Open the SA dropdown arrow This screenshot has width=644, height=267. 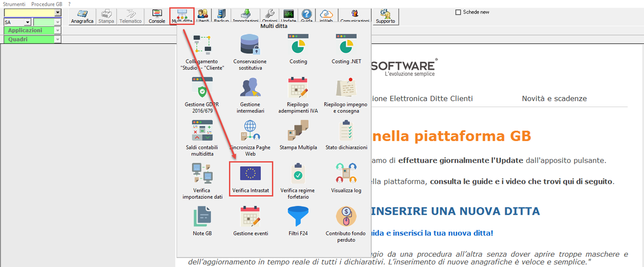[28, 22]
